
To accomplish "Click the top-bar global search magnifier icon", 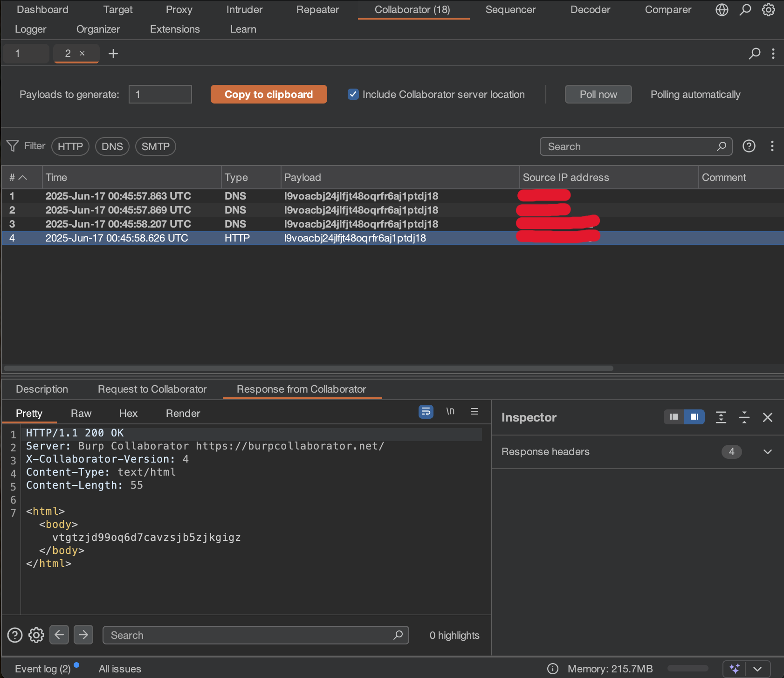I will click(745, 10).
